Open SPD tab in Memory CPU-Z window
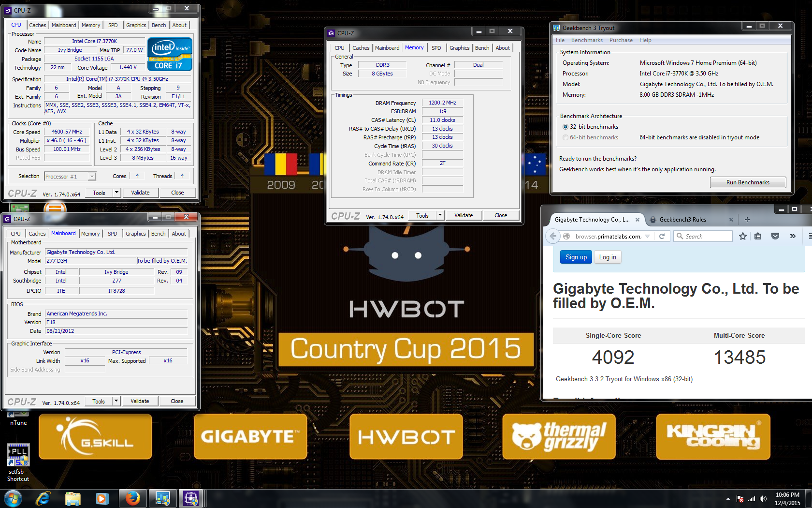 [436, 48]
